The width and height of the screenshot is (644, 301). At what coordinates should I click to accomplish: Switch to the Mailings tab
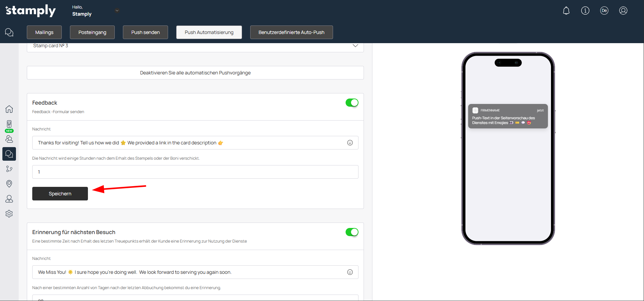pos(44,32)
